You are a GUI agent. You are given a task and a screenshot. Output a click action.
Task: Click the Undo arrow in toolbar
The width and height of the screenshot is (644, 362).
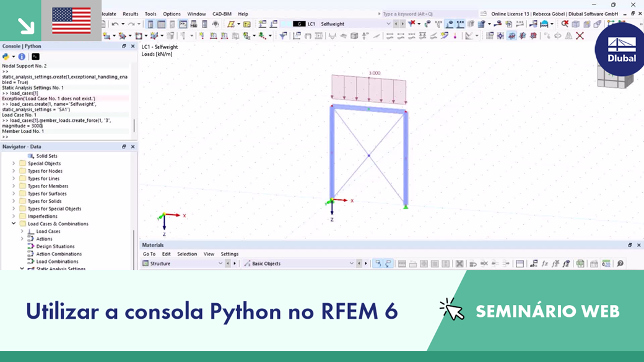115,24
